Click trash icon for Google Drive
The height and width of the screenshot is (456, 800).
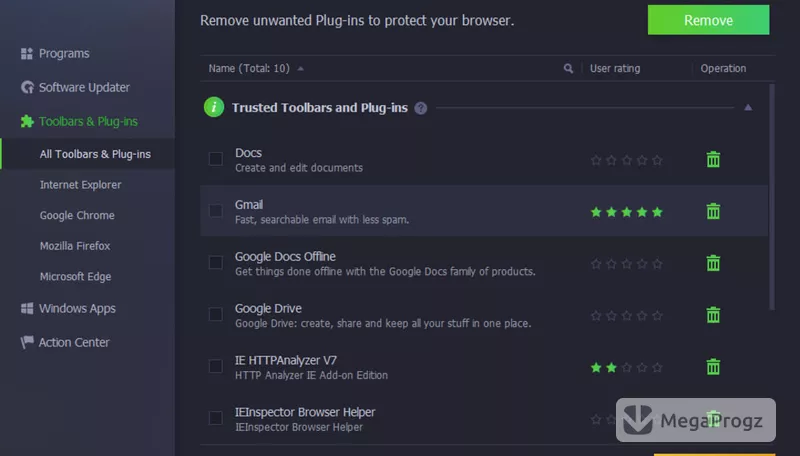pyautogui.click(x=713, y=315)
